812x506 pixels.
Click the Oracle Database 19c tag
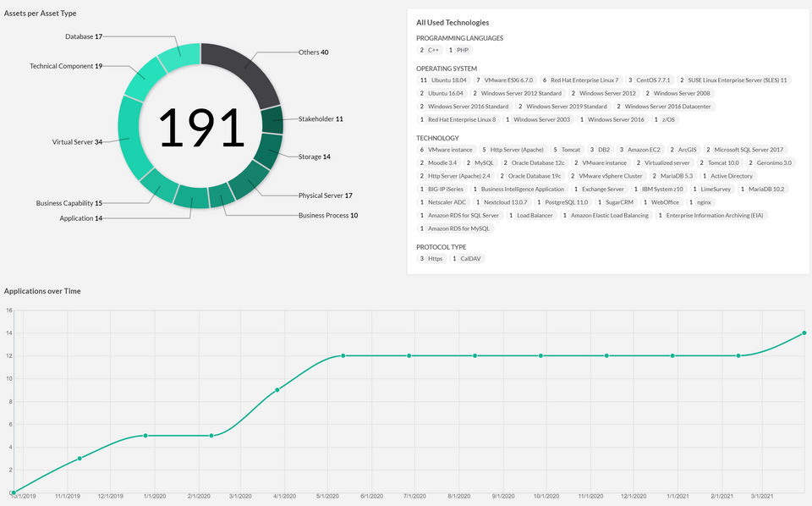531,176
